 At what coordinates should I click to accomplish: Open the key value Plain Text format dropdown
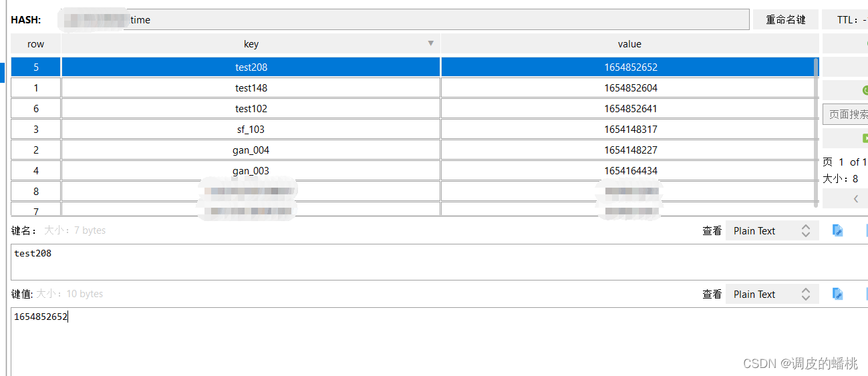772,295
